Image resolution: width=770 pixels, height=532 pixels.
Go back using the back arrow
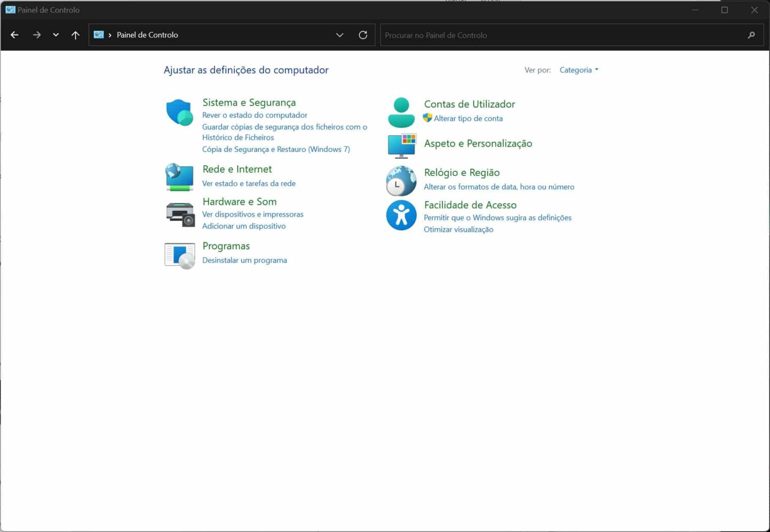tap(15, 35)
